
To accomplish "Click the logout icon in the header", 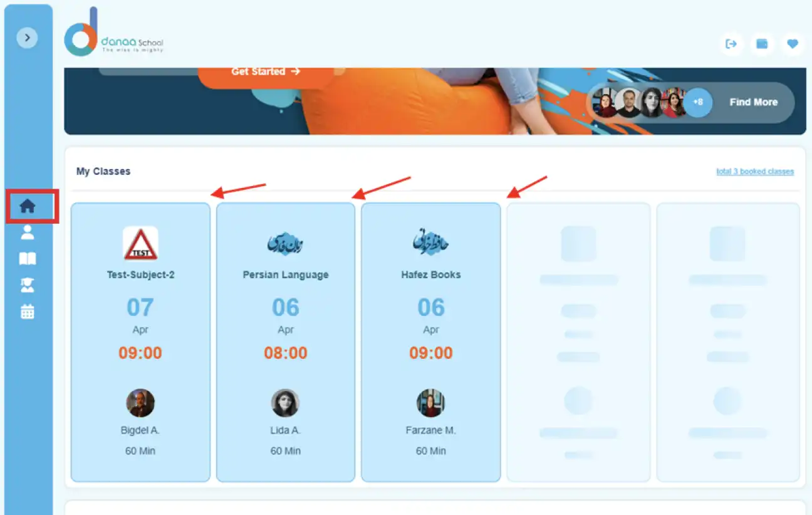I will (x=731, y=44).
